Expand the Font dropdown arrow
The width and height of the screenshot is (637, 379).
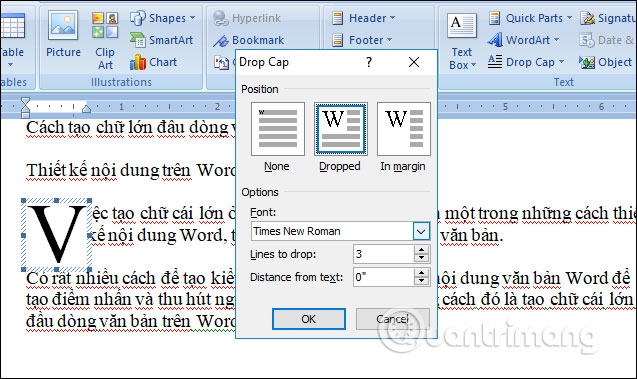[421, 232]
